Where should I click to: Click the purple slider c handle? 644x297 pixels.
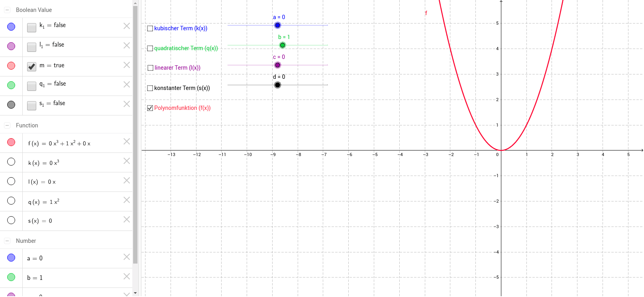coord(278,65)
